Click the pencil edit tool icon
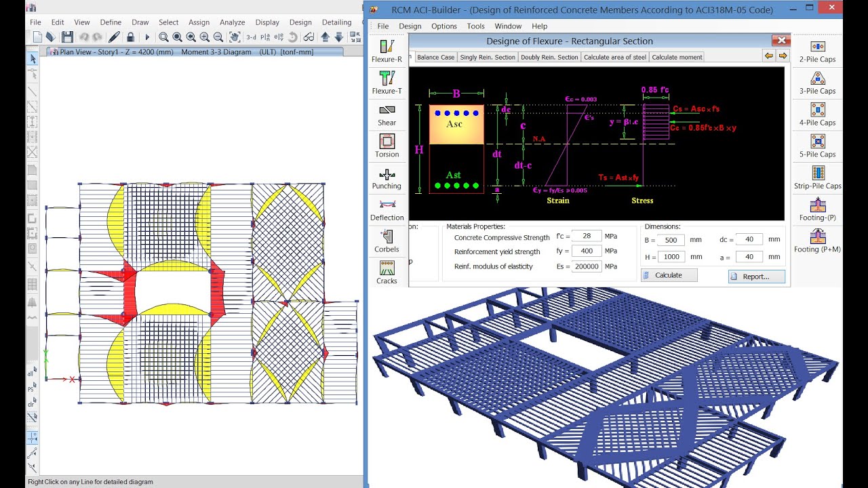This screenshot has width=868, height=488. [114, 37]
